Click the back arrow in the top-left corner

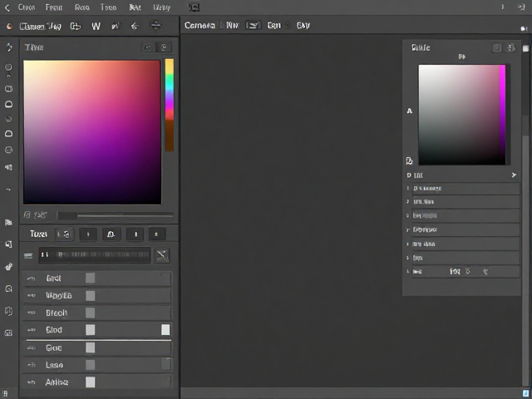pos(7,7)
